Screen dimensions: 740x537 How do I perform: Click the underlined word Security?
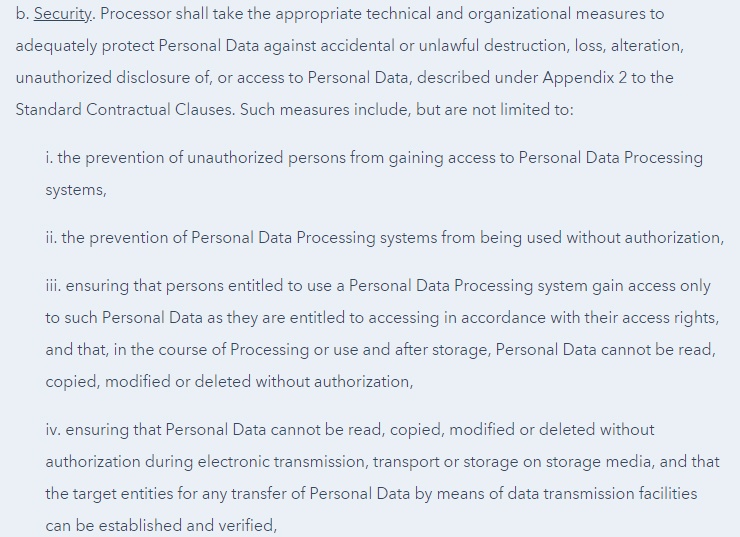[x=64, y=15]
